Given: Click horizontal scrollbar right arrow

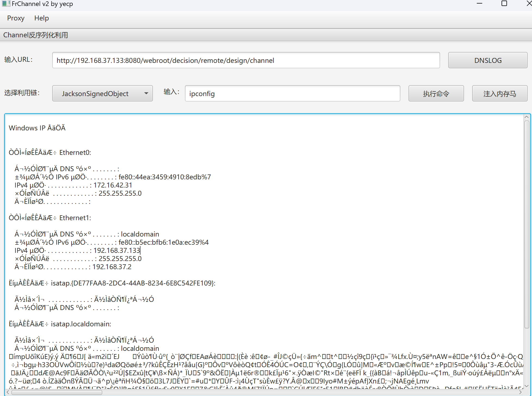Looking at the screenshot, I should (520, 392).
